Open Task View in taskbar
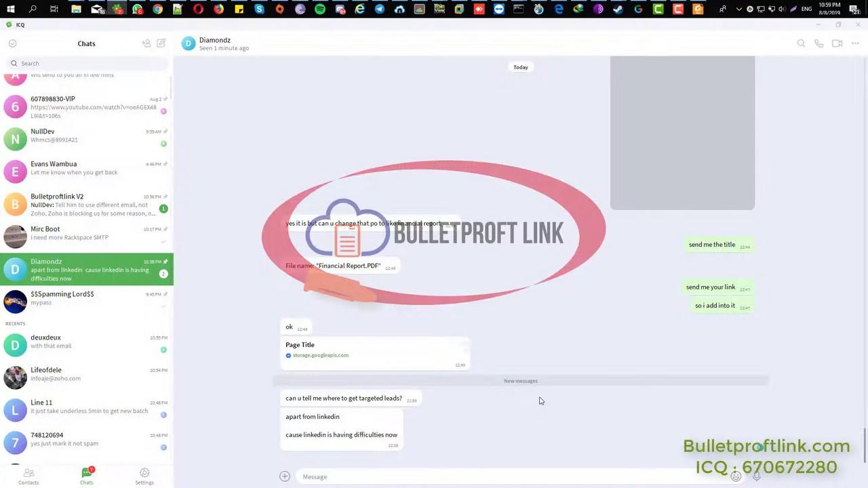The width and height of the screenshot is (868, 488). coord(54,9)
